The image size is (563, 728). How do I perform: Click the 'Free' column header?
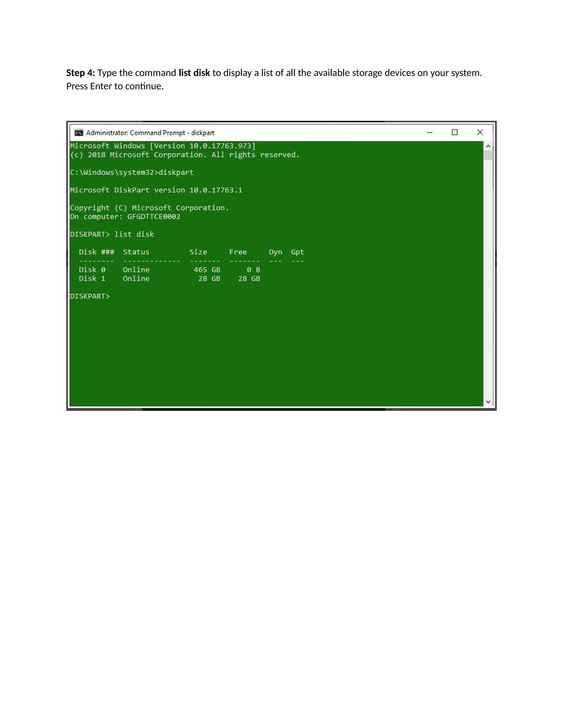pyautogui.click(x=238, y=252)
